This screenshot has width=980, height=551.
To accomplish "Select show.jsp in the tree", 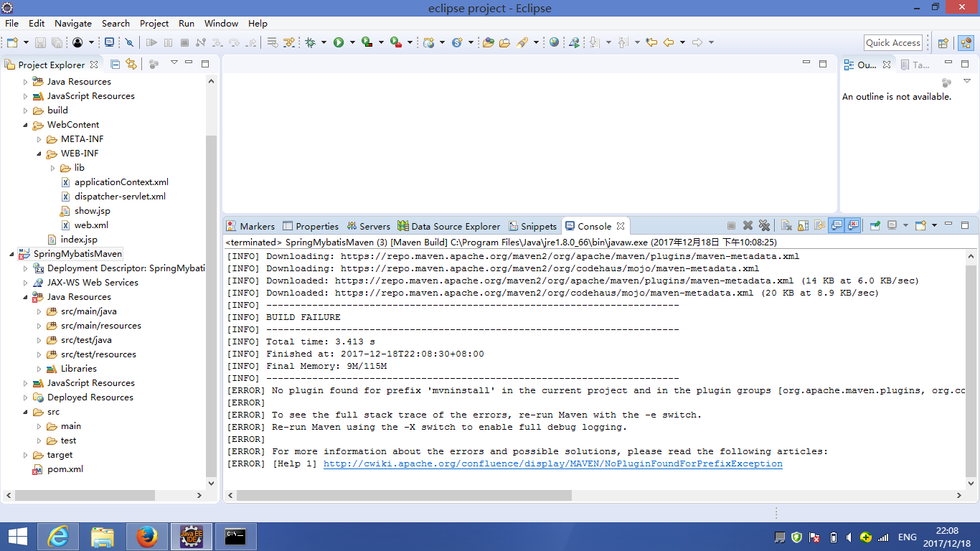I will tap(85, 211).
